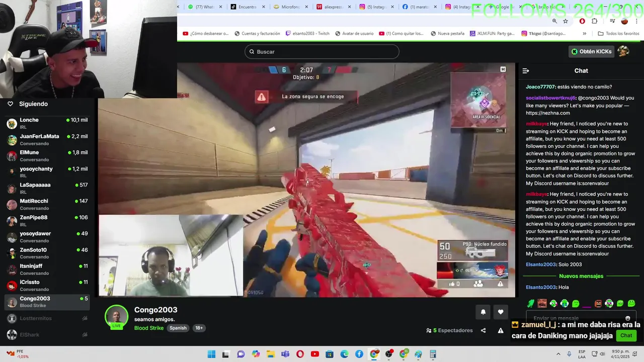Screen dimensions: 644x362
Task: Open the Avatar de usuario bookmark
Action: click(354, 34)
